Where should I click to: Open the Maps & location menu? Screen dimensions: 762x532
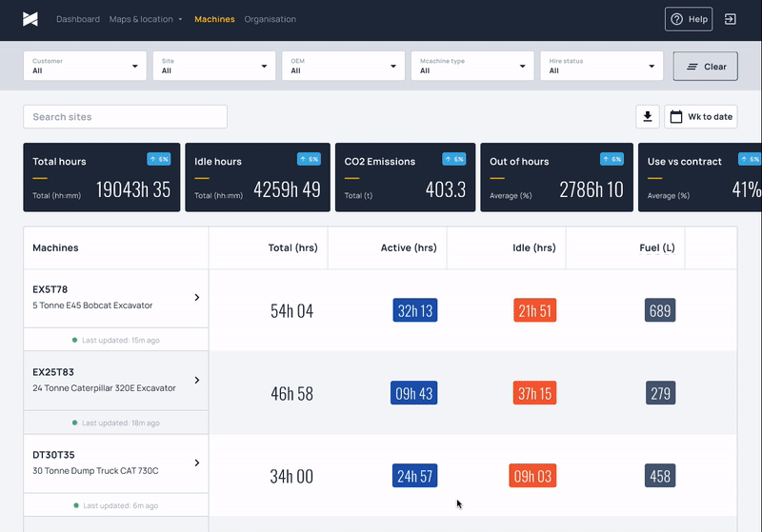click(146, 19)
